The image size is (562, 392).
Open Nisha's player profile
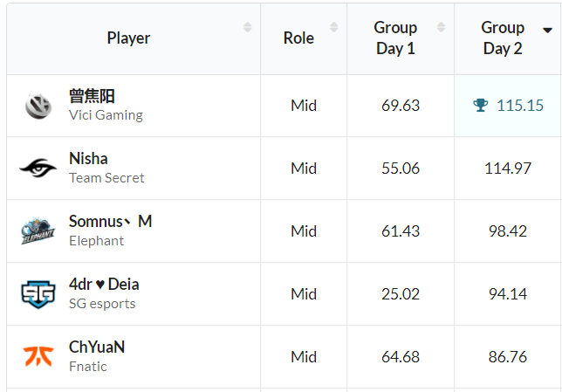click(x=88, y=159)
